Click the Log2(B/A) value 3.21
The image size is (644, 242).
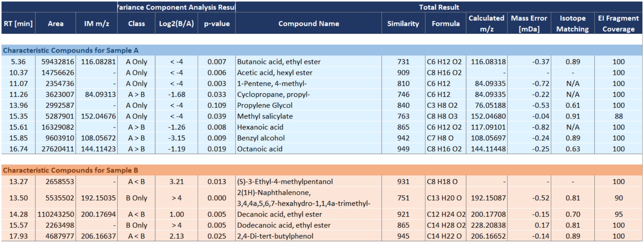pos(177,182)
